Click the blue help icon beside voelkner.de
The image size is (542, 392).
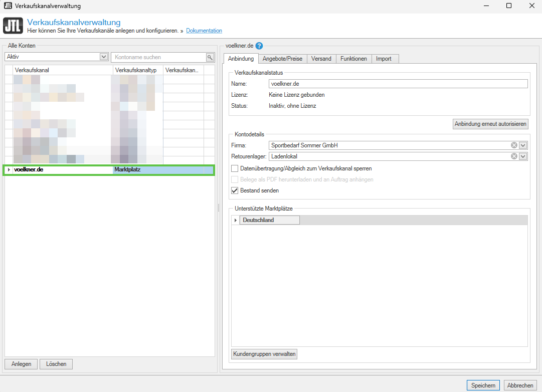[259, 46]
